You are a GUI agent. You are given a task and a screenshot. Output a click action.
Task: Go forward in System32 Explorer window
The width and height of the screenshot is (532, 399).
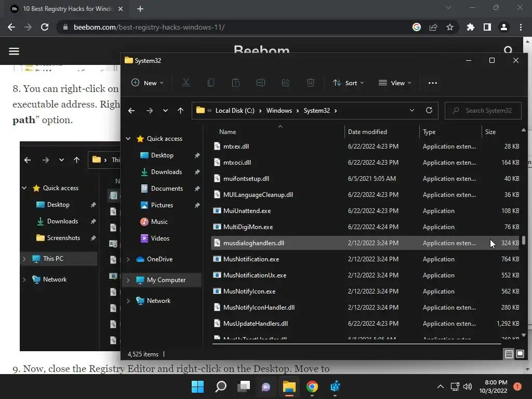click(149, 111)
